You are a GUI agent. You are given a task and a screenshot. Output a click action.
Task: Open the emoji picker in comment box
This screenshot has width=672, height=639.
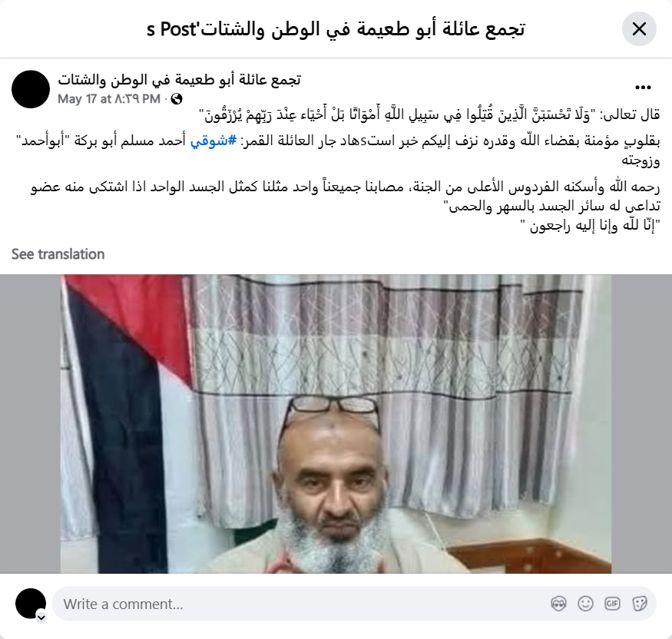point(585,604)
